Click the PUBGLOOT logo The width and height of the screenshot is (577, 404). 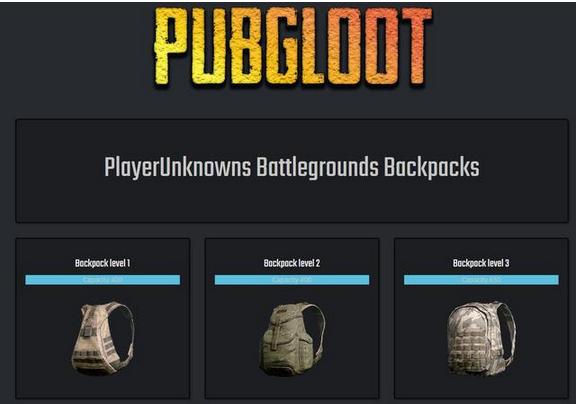293,46
